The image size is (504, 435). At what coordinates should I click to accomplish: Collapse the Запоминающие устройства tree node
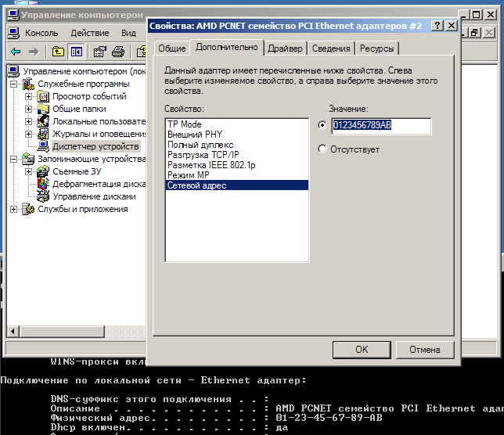[14, 160]
